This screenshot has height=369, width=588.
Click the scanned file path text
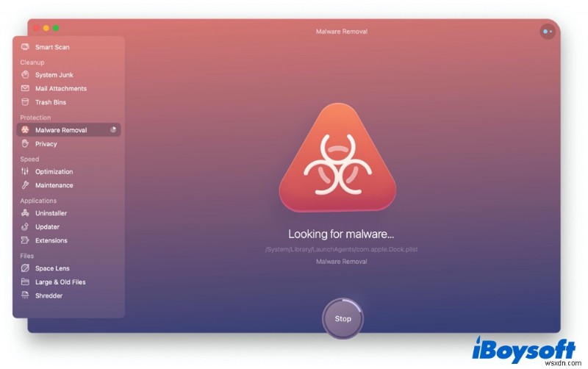[x=341, y=249]
